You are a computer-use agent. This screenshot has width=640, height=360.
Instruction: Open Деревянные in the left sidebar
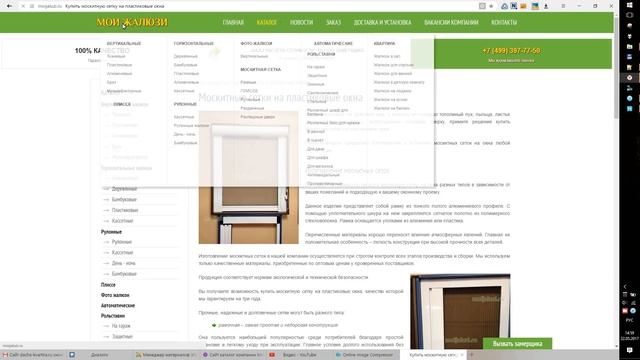(124, 189)
